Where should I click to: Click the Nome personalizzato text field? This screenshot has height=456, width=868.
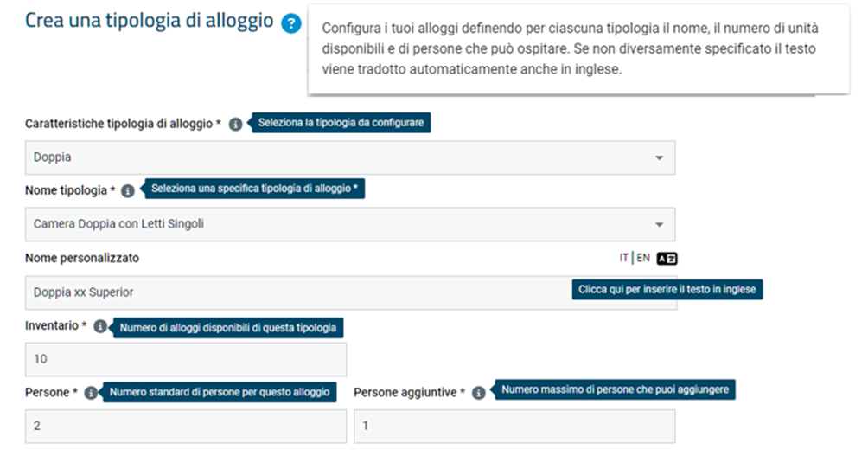pyautogui.click(x=299, y=292)
